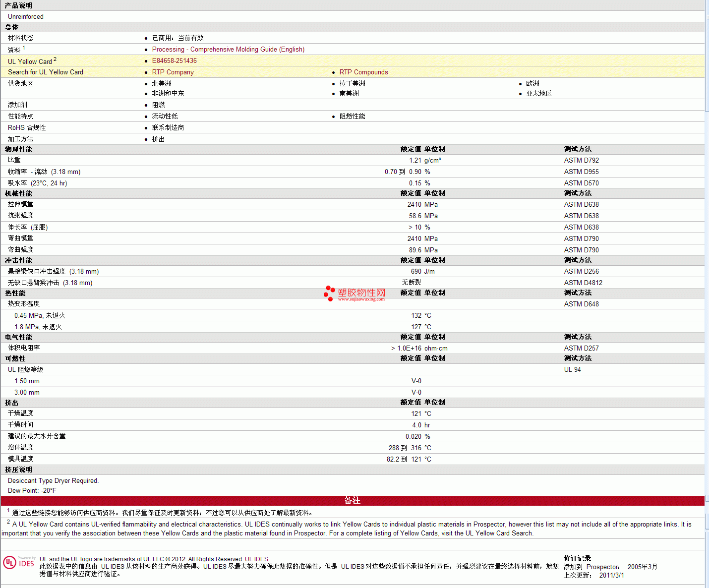Click the UL IDES link in copyright line

pos(256,559)
